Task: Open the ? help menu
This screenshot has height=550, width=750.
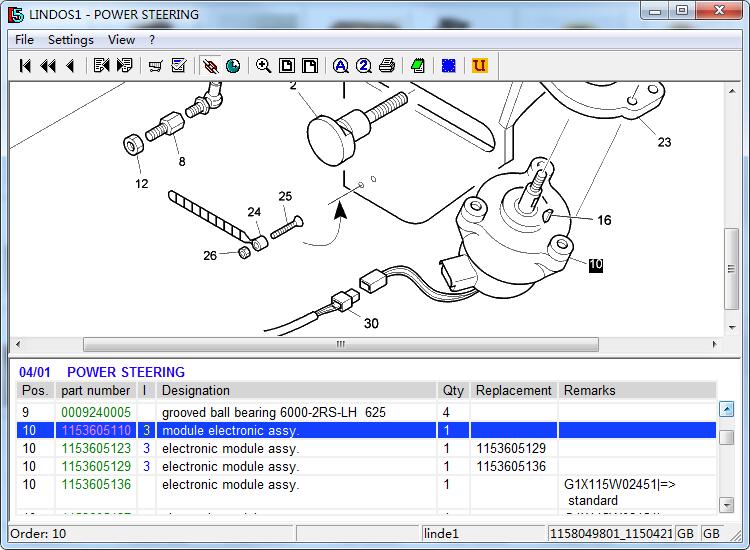Action: 152,40
